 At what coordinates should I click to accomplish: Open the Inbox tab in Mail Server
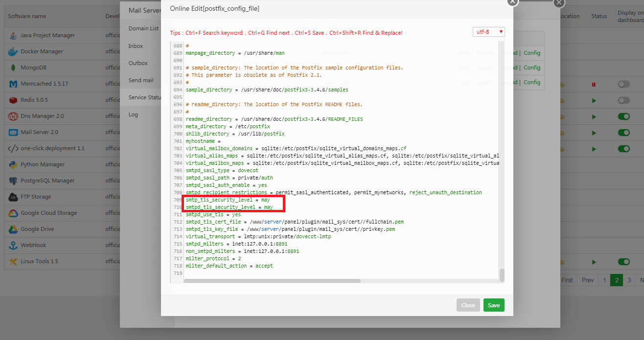pos(136,46)
